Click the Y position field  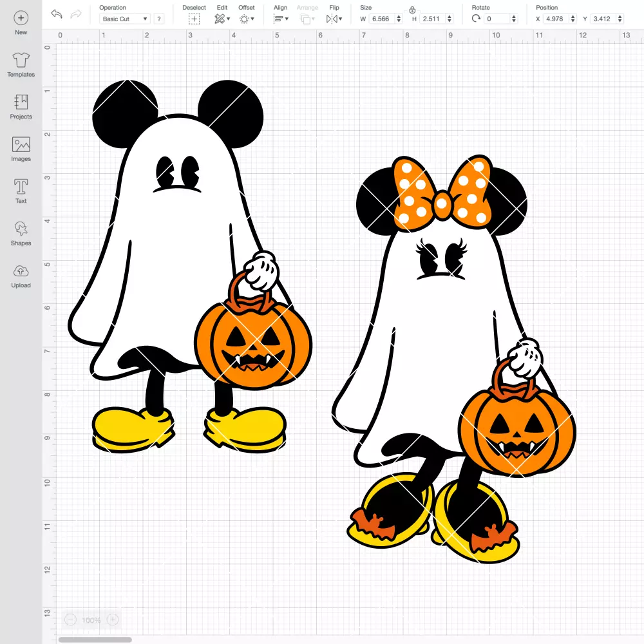pos(603,19)
